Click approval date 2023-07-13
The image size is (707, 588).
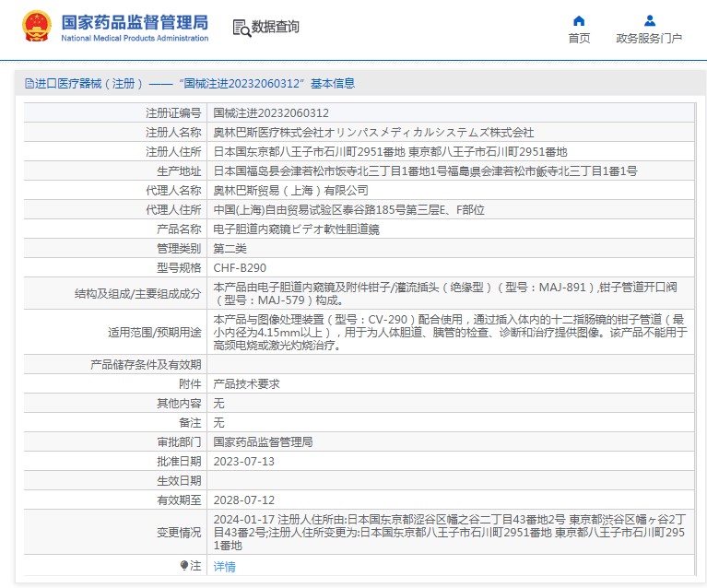pyautogui.click(x=244, y=462)
